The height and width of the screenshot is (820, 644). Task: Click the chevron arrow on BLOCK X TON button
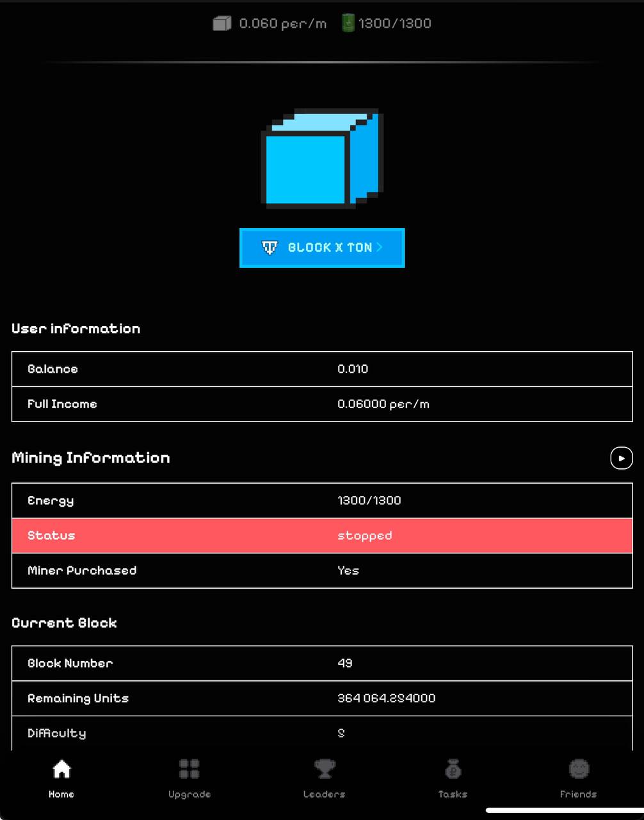(379, 247)
